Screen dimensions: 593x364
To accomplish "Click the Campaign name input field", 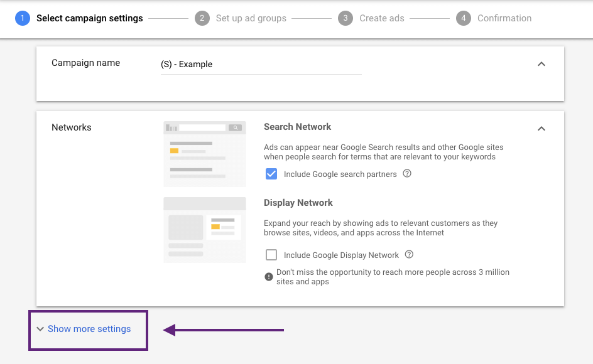I will (261, 65).
